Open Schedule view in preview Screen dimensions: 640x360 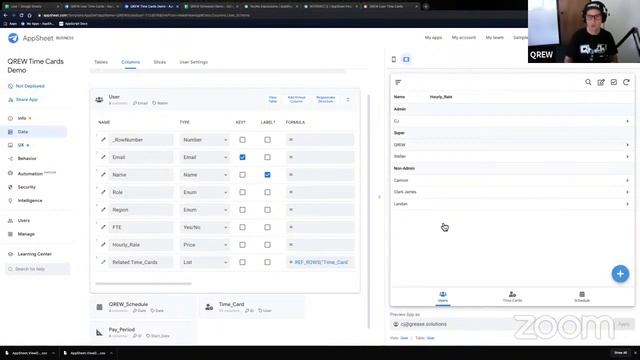tap(582, 297)
